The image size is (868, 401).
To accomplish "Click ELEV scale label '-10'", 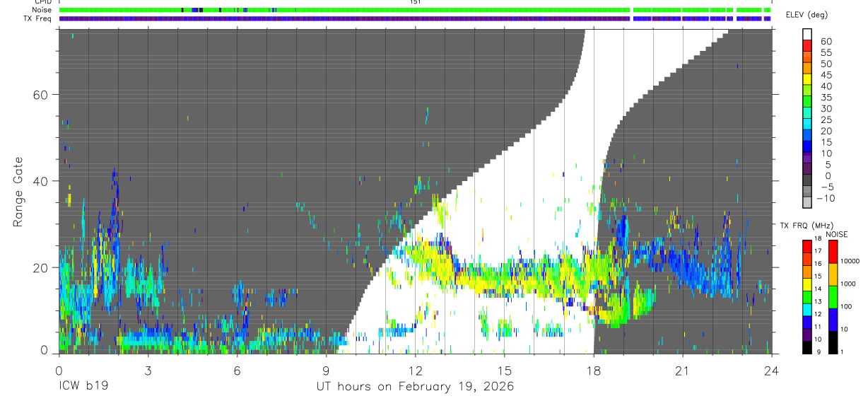I will (x=826, y=198).
